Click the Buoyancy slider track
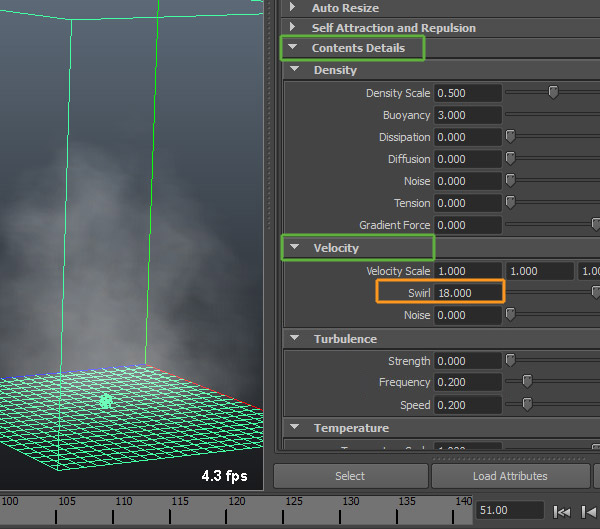This screenshot has height=529, width=600. pyautogui.click(x=552, y=114)
